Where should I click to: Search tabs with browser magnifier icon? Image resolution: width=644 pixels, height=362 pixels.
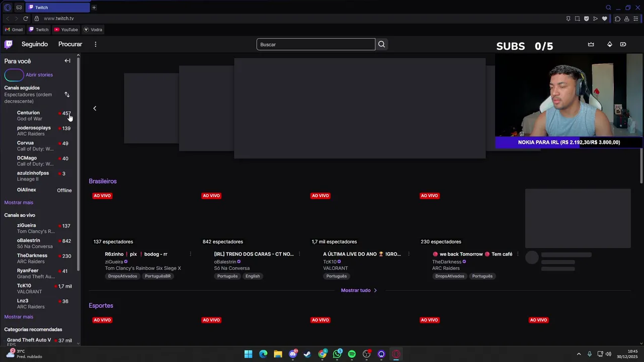pos(608,8)
